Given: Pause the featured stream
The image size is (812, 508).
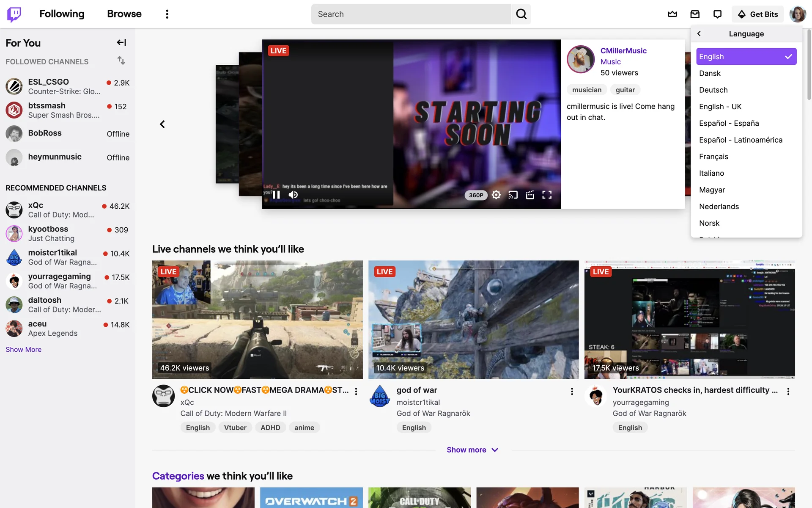Looking at the screenshot, I should tap(276, 195).
